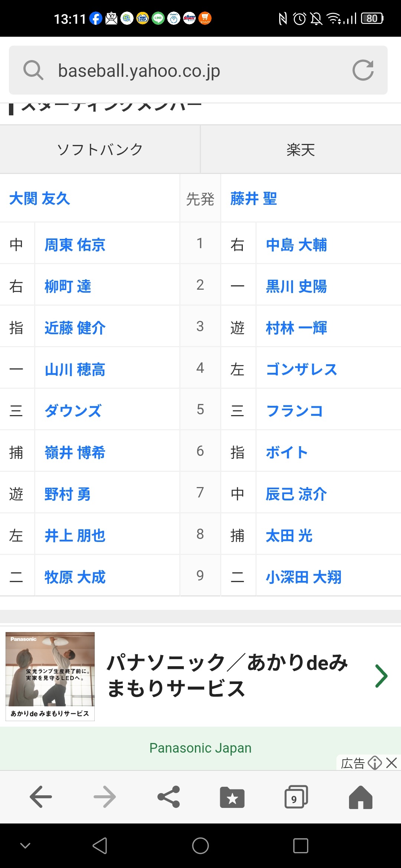Open player link 近藤 健介
The width and height of the screenshot is (401, 868).
tap(75, 328)
